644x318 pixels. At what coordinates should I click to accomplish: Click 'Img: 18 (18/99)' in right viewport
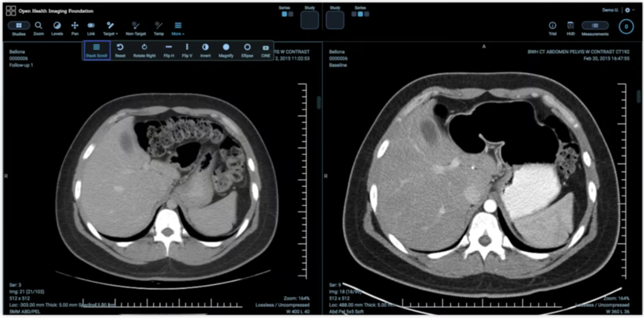click(344, 291)
